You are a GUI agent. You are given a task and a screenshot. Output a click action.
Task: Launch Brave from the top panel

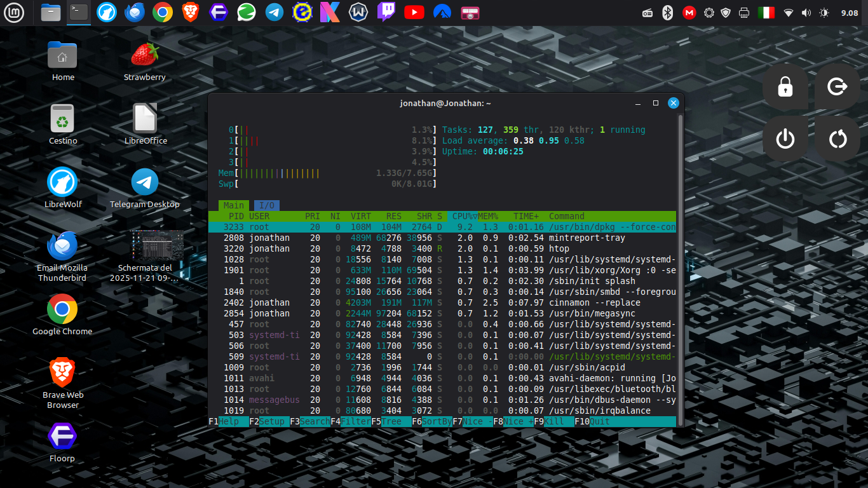pos(191,12)
